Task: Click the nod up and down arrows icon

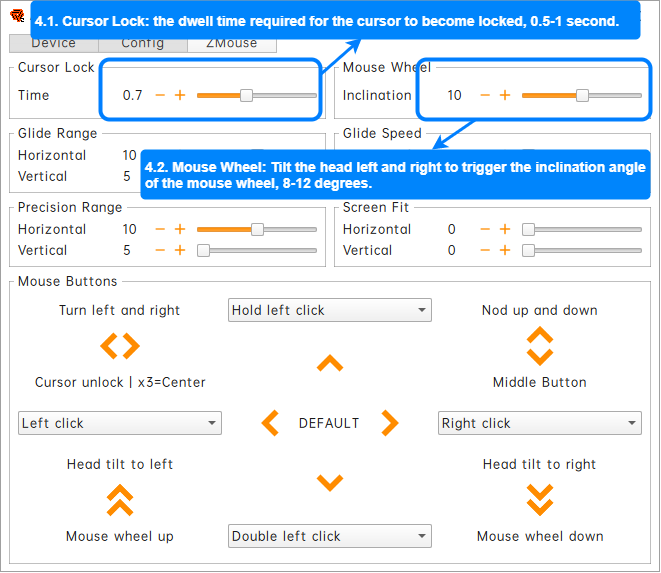Action: click(x=539, y=346)
